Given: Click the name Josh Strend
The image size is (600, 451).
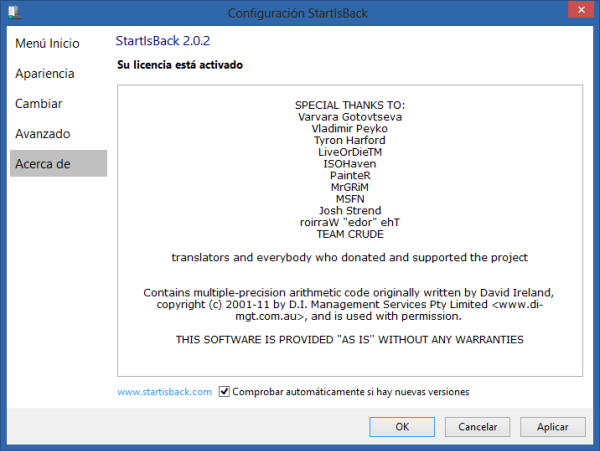Looking at the screenshot, I should pos(350,210).
